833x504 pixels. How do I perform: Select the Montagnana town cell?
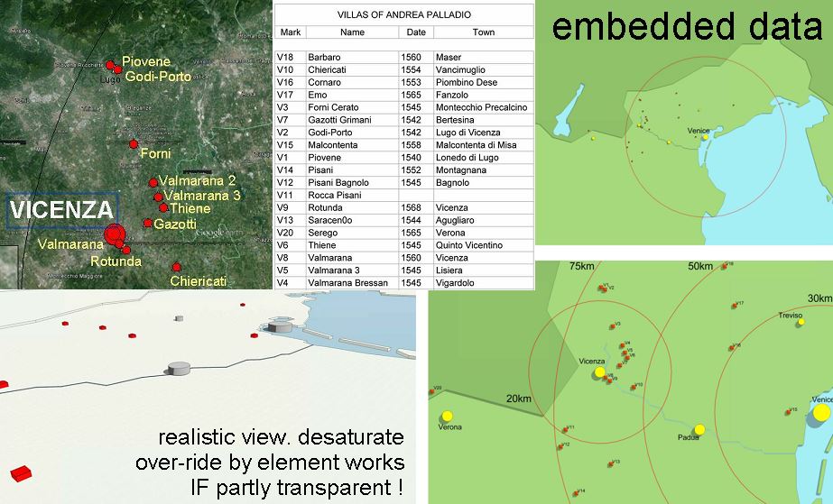tap(484, 170)
